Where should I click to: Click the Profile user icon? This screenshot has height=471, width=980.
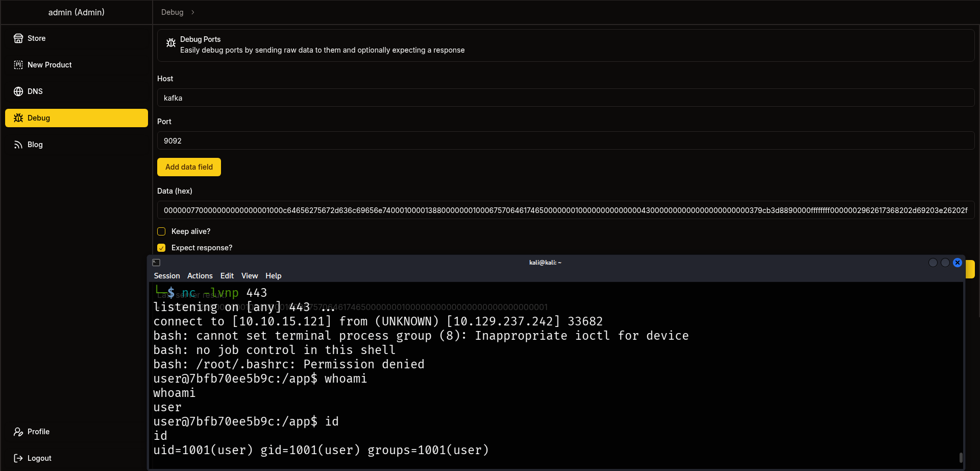click(x=18, y=432)
